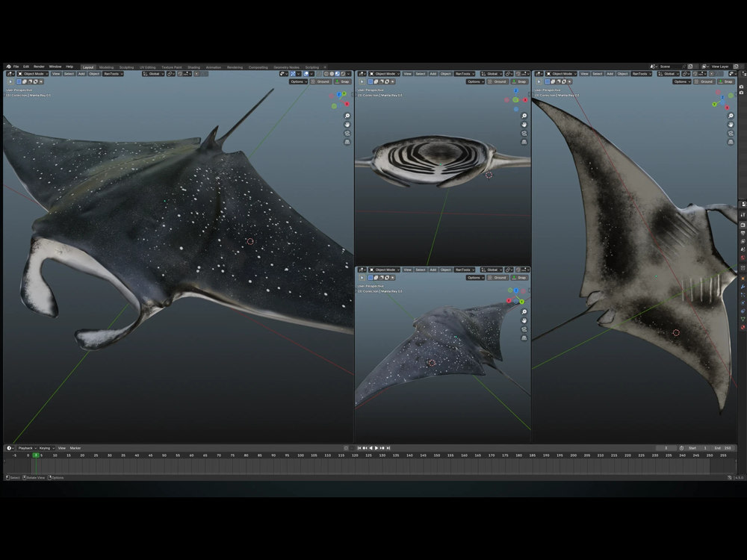This screenshot has width=747, height=560.
Task: Switch to the Texture Paint workspace tab
Action: coord(172,67)
